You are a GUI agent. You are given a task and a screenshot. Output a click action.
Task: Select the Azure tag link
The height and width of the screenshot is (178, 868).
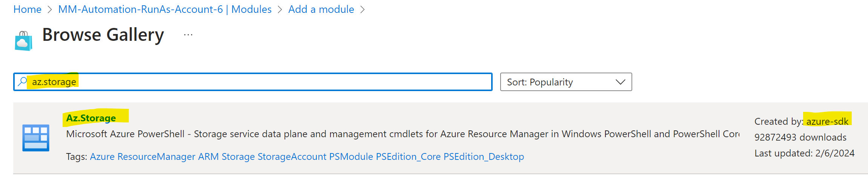102,156
